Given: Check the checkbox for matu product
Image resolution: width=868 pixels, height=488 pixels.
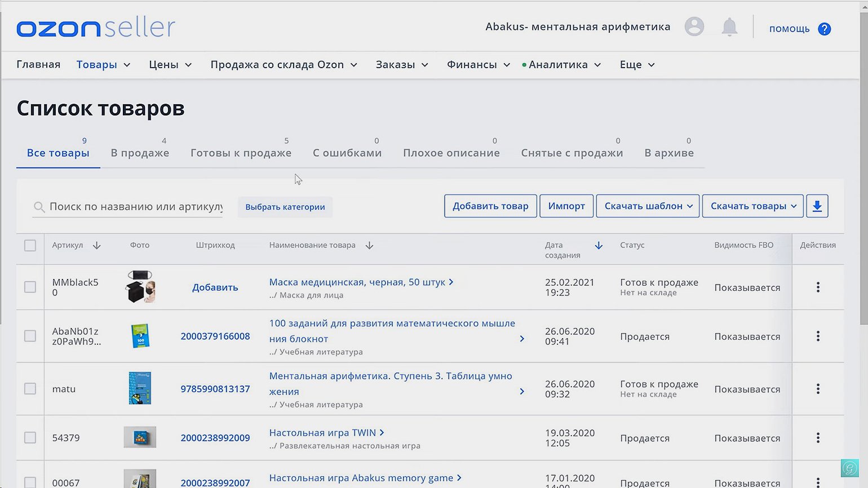Looking at the screenshot, I should [30, 389].
